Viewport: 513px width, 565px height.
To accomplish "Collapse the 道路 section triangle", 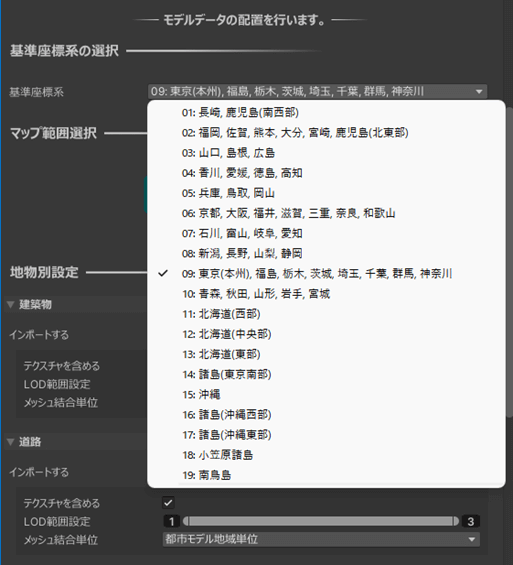I will pyautogui.click(x=10, y=442).
